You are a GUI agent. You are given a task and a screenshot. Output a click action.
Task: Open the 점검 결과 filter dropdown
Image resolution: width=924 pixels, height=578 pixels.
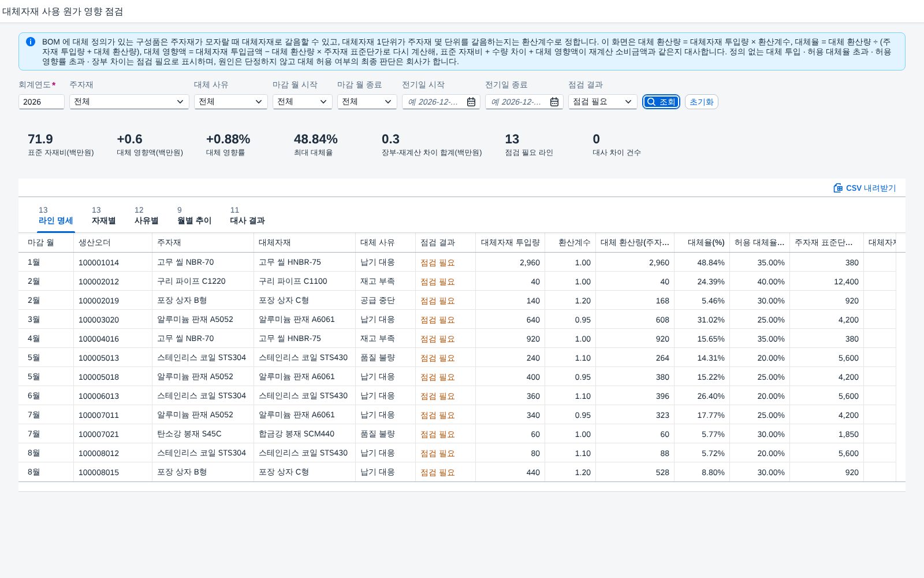click(603, 102)
